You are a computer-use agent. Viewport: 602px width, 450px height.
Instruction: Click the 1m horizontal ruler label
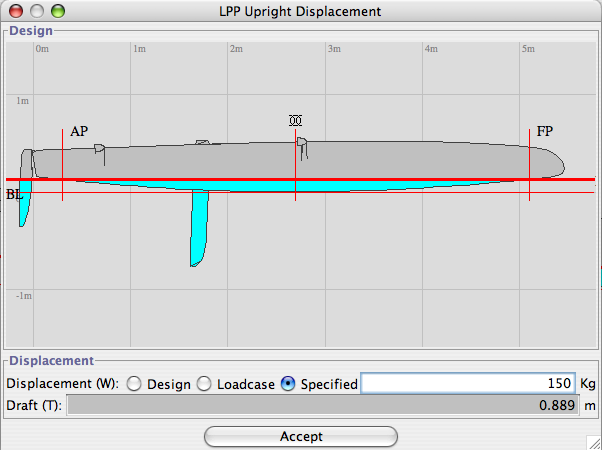(x=139, y=49)
